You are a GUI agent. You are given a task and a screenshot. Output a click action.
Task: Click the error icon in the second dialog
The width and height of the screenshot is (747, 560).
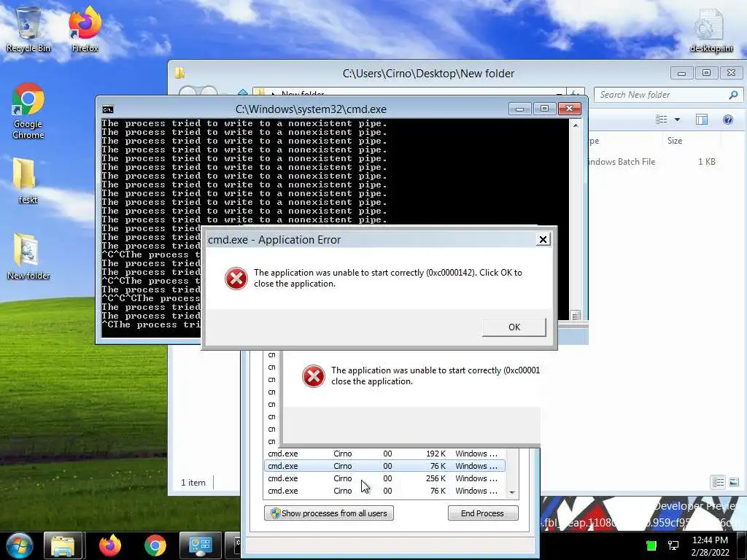(314, 376)
